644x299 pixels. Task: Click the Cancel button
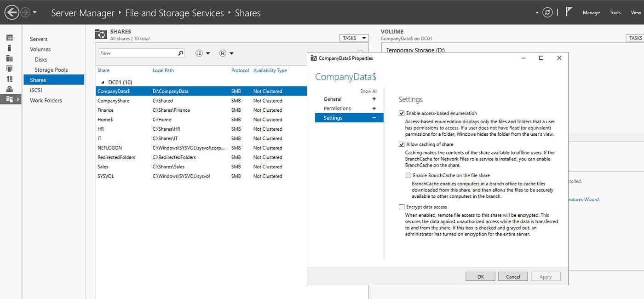pos(513,276)
